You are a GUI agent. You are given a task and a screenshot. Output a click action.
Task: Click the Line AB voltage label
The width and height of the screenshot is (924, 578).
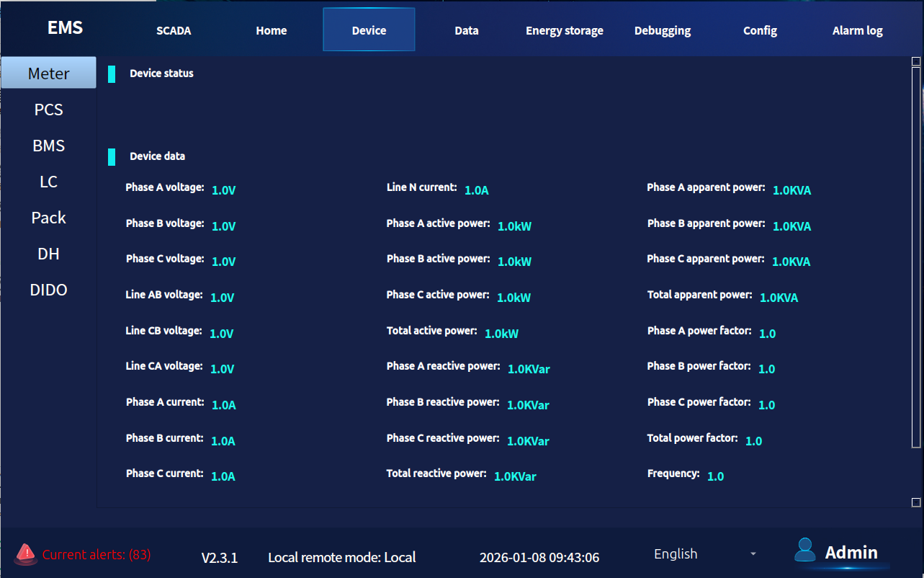point(164,295)
